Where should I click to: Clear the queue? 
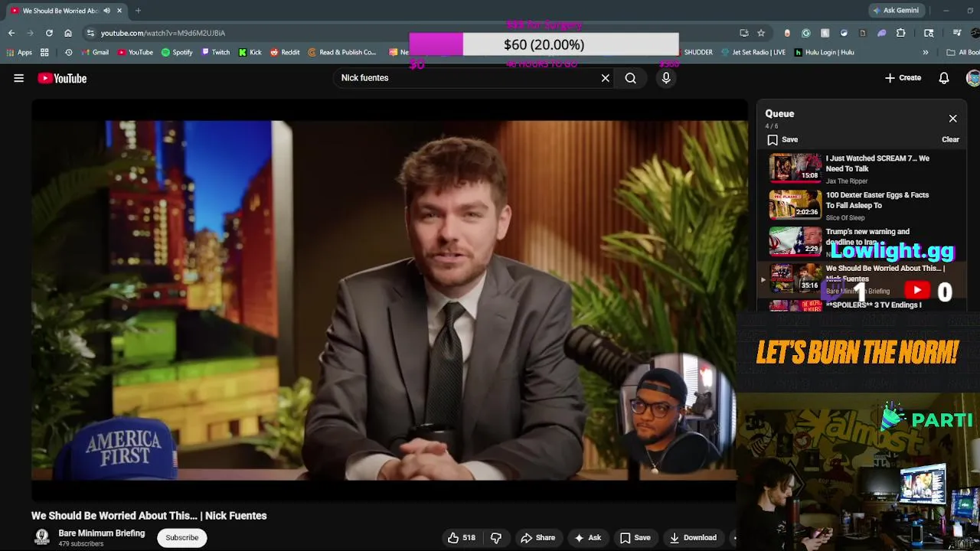pos(950,140)
